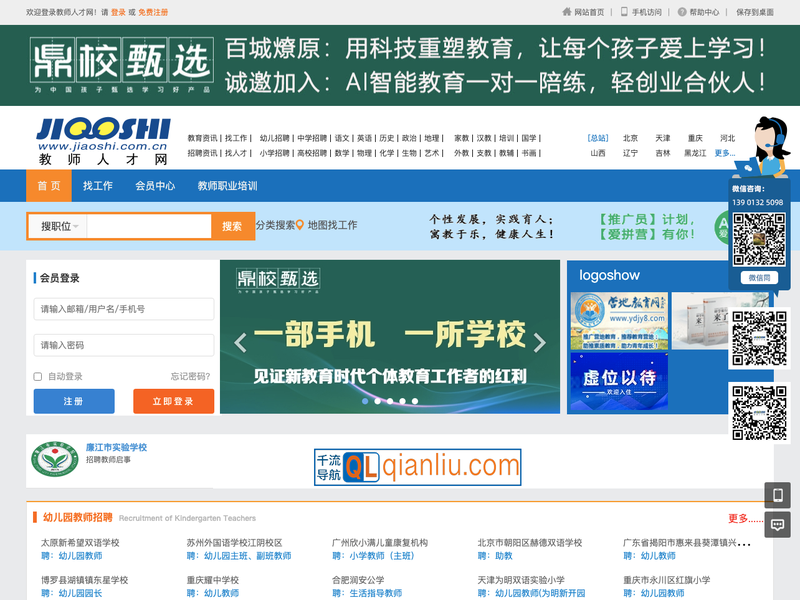800x600 pixels.
Task: Show more kindergarten jobs via 更多
Action: click(x=739, y=518)
